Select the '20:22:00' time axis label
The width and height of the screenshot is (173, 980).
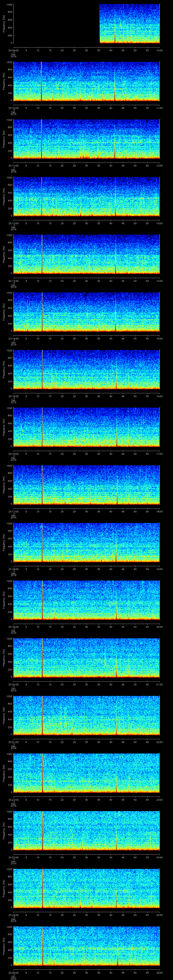pyautogui.click(x=13, y=799)
